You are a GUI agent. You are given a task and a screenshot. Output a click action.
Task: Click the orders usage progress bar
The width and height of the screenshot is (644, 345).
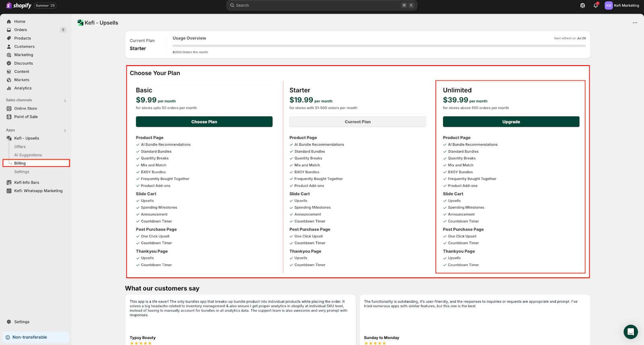(379, 46)
